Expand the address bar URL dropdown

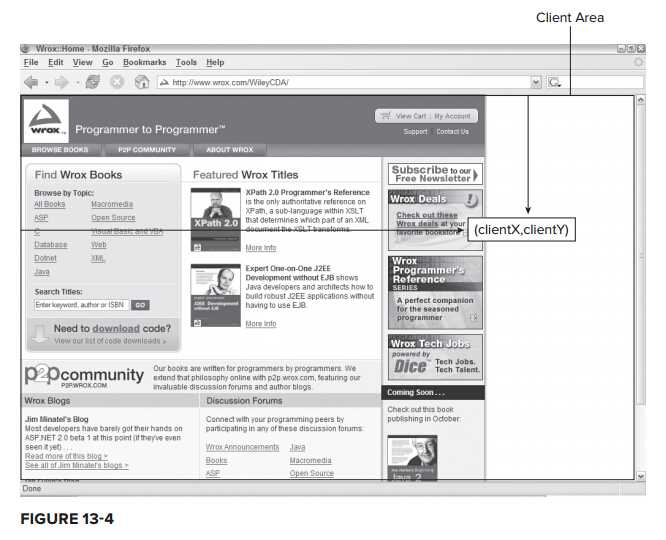coord(536,82)
